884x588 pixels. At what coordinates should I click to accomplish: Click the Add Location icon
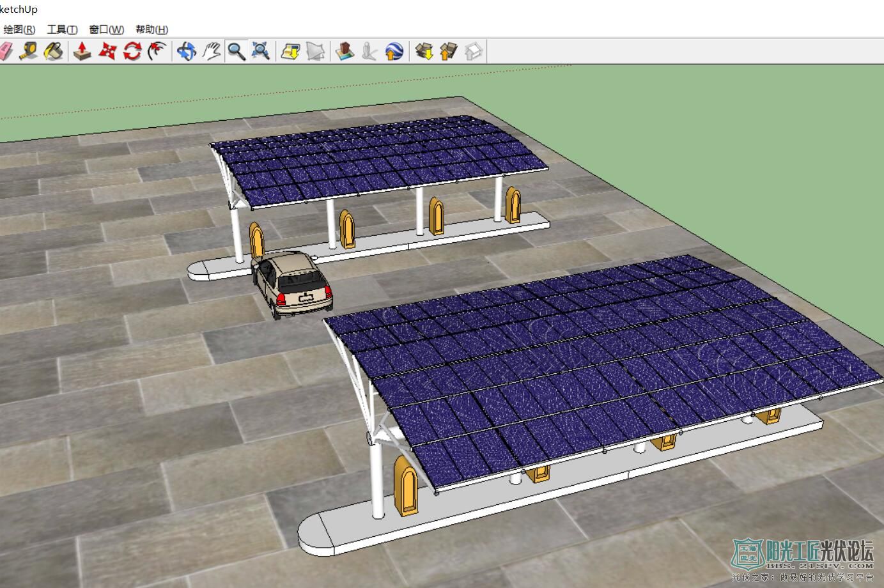point(291,51)
